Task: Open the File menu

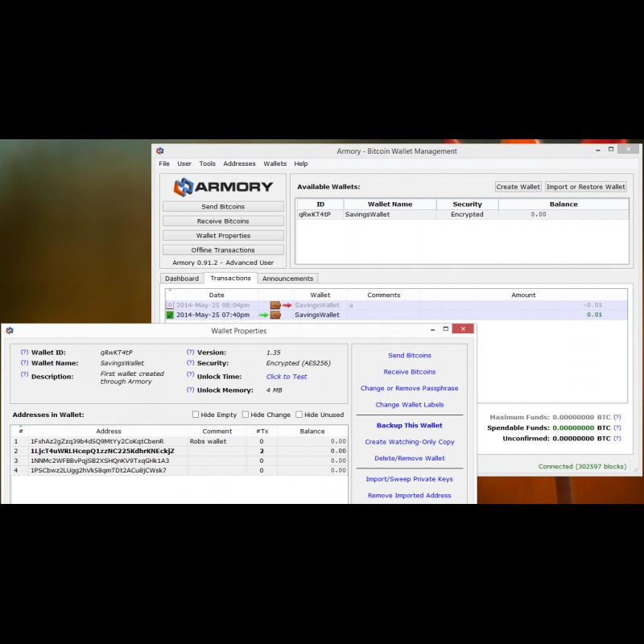Action: coord(164,163)
